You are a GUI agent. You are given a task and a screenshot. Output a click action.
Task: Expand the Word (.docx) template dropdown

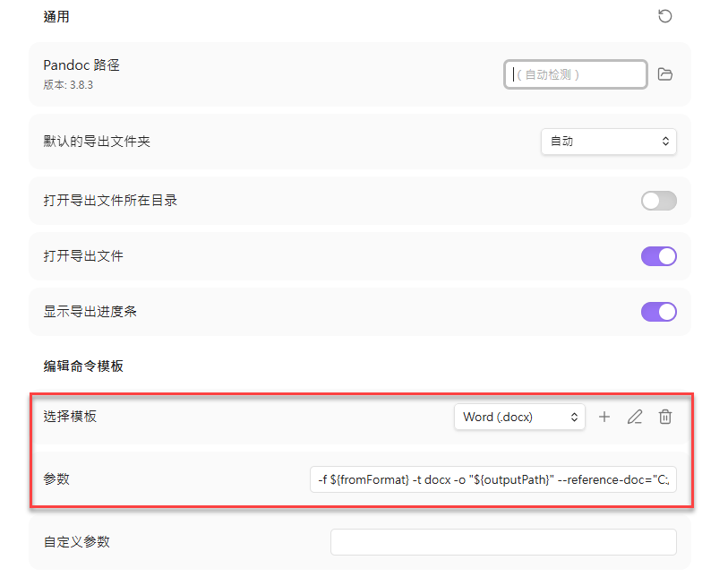point(519,417)
